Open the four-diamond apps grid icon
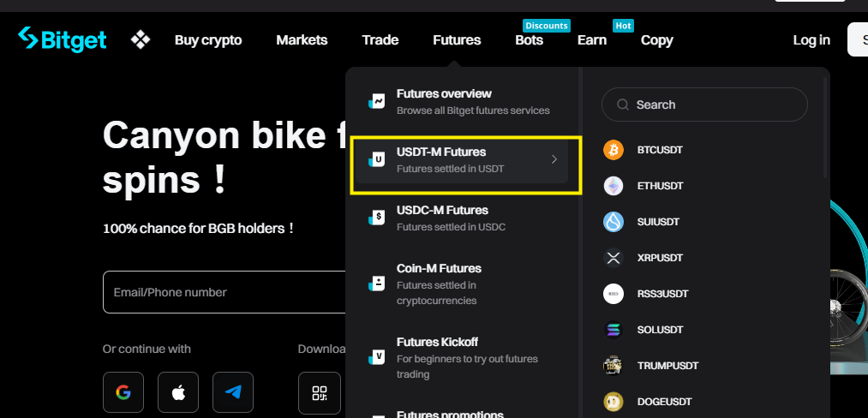 coord(141,40)
